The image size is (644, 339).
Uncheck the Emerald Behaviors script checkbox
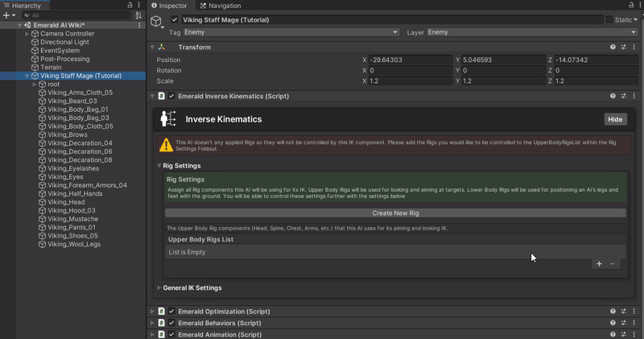click(171, 323)
